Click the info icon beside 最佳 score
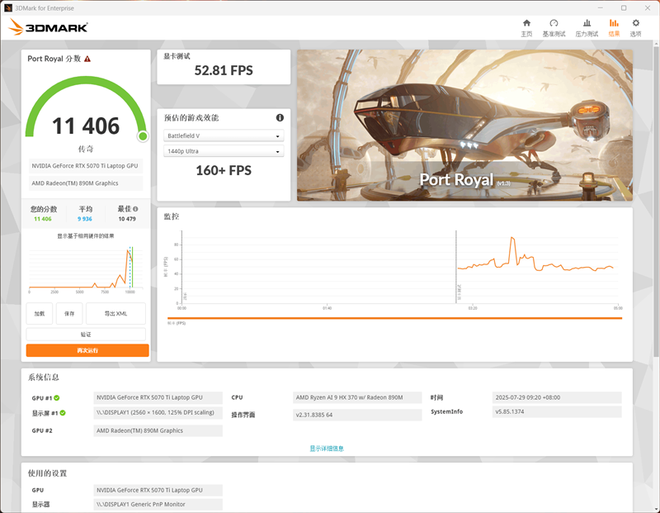 click(x=135, y=209)
